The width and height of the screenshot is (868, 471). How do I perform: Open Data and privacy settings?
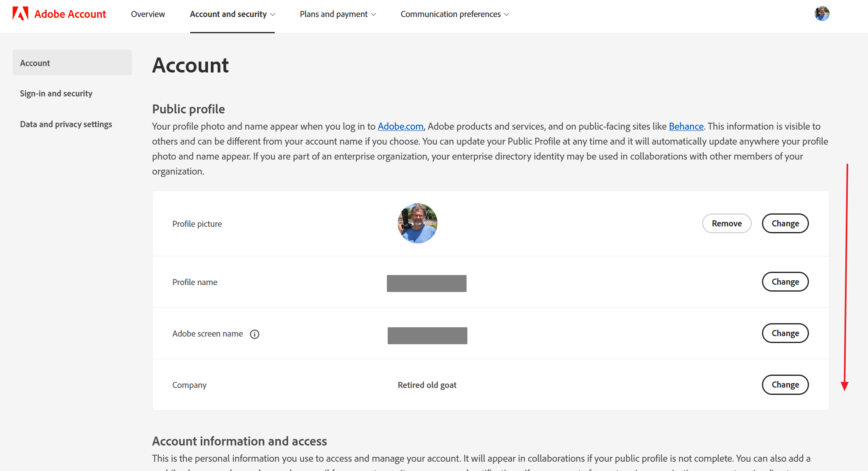pyautogui.click(x=66, y=124)
